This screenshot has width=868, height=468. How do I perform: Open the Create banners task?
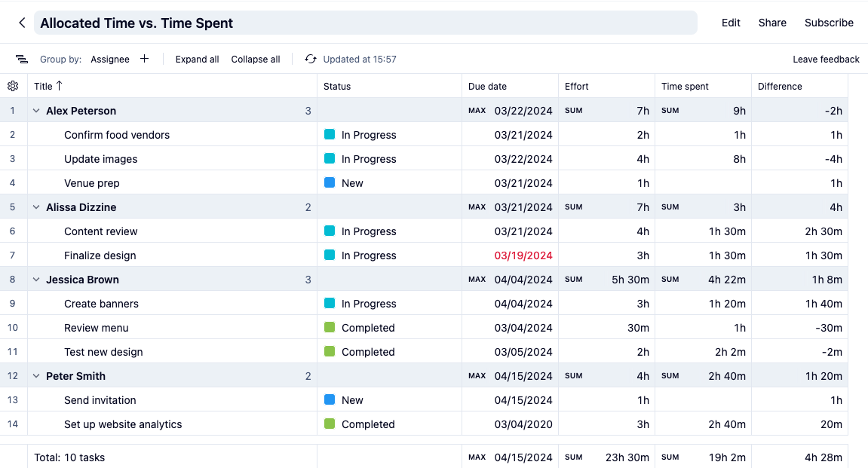click(x=101, y=304)
